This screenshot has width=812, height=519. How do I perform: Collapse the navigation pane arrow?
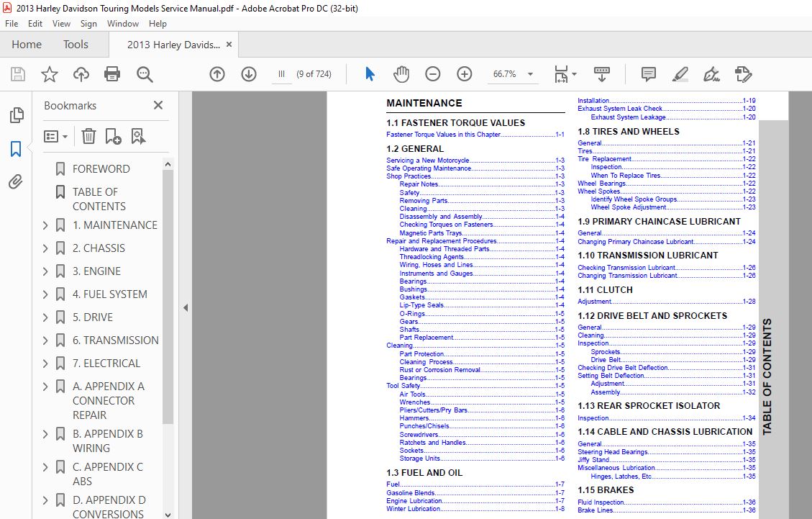click(186, 307)
